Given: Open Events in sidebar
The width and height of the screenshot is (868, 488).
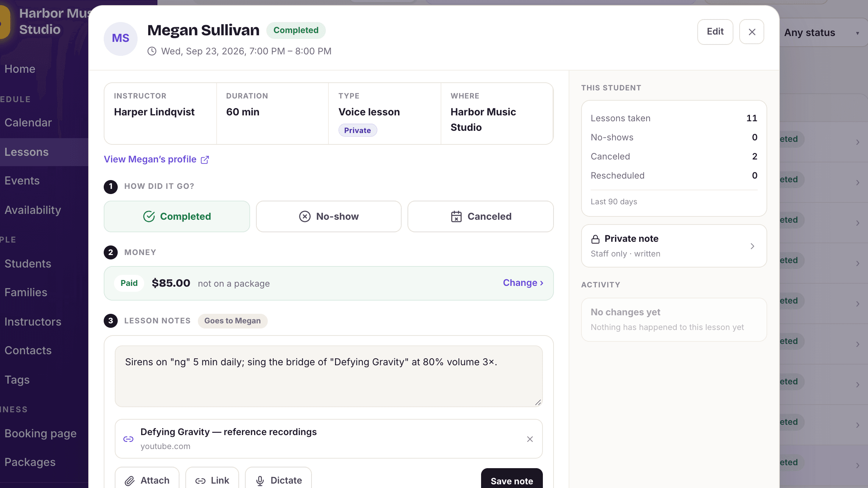Looking at the screenshot, I should point(22,181).
